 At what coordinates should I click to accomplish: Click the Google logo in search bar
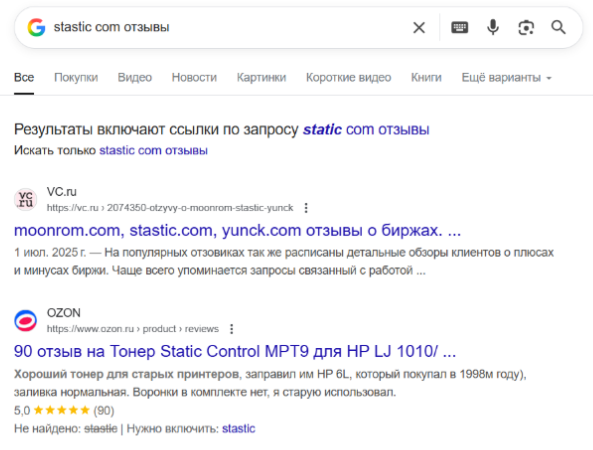click(36, 27)
